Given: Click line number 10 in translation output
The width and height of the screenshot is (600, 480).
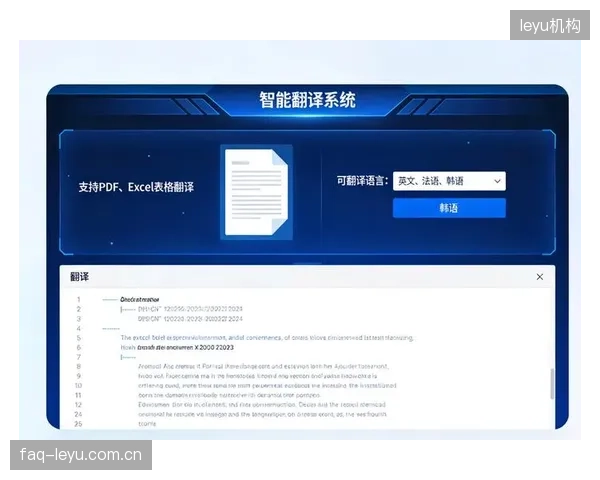Looking at the screenshot, I should coord(78,385).
